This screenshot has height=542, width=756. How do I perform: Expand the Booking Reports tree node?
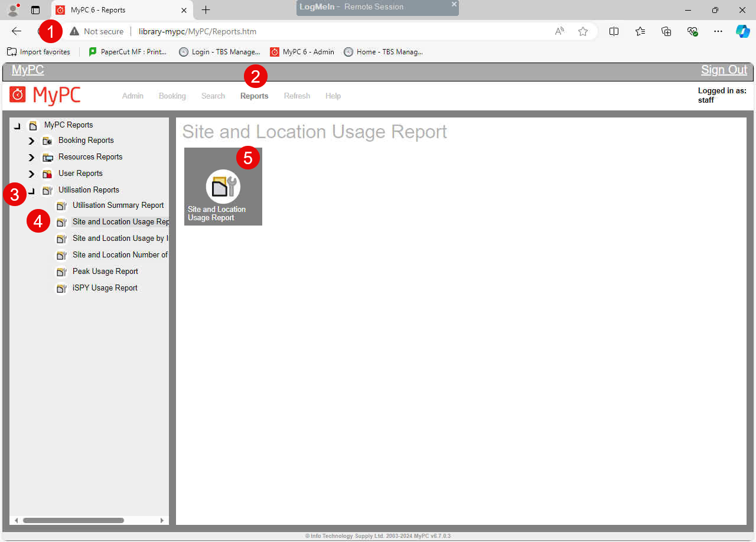coord(31,141)
